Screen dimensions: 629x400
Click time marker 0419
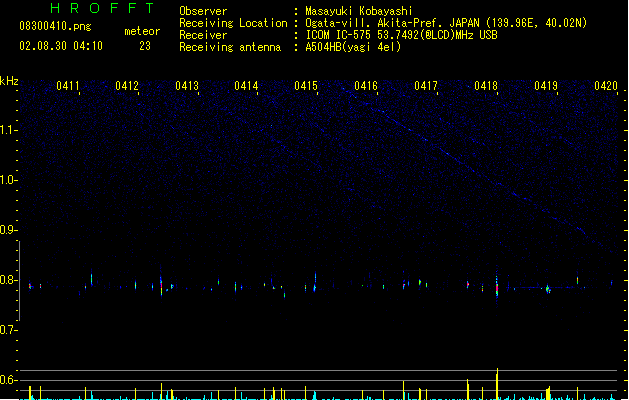pos(546,86)
